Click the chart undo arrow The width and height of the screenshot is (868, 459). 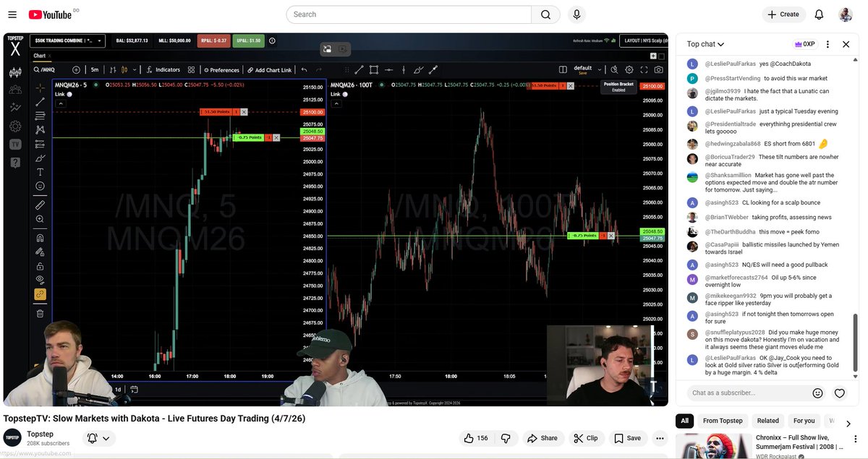[x=305, y=70]
